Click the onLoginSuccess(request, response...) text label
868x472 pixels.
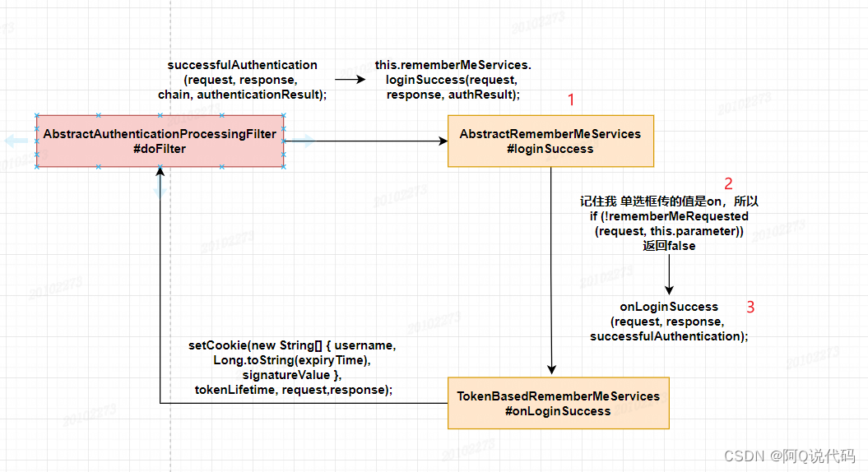point(669,322)
